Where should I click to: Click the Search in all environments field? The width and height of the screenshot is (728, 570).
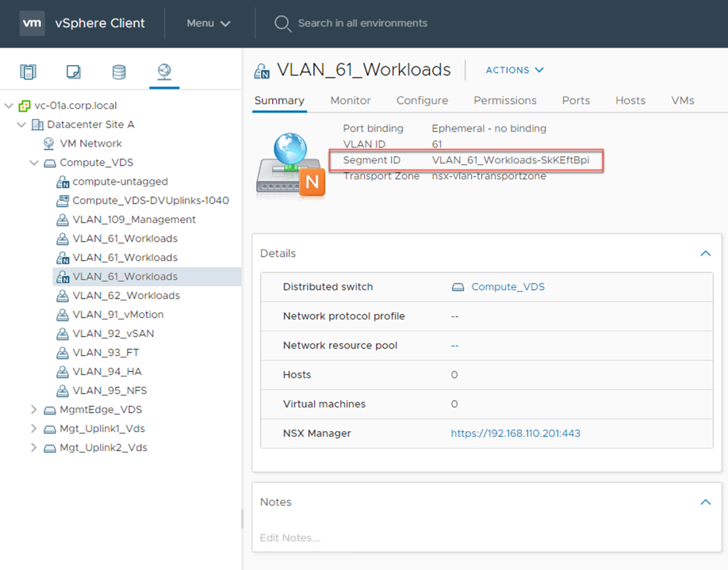[x=362, y=23]
